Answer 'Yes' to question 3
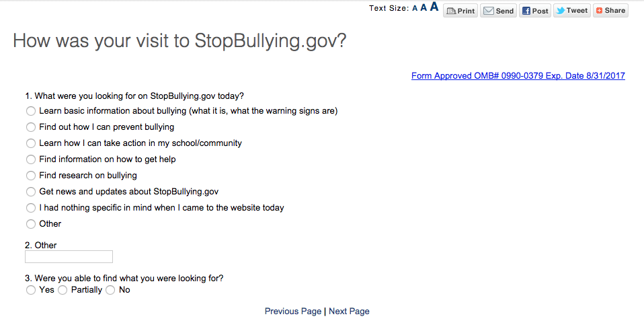Screen dimensions: 644x329 coord(31,290)
